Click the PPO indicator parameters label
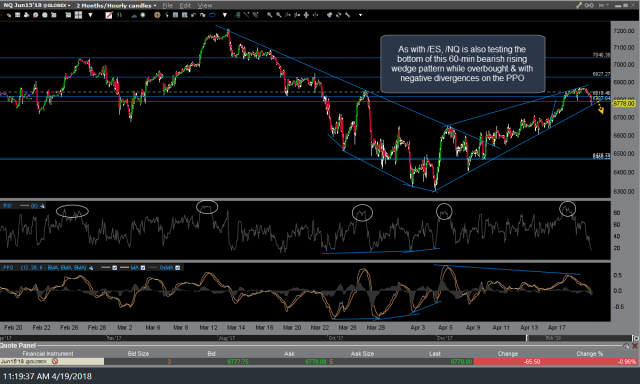 pos(53,268)
